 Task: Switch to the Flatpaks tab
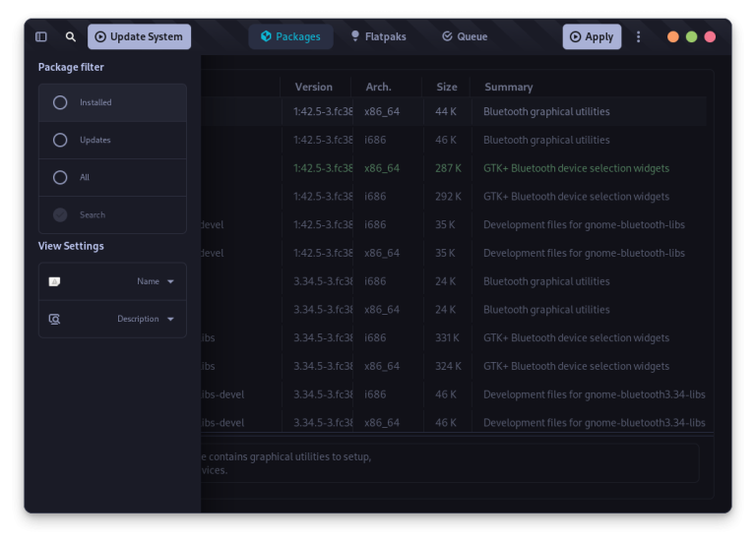click(x=377, y=37)
